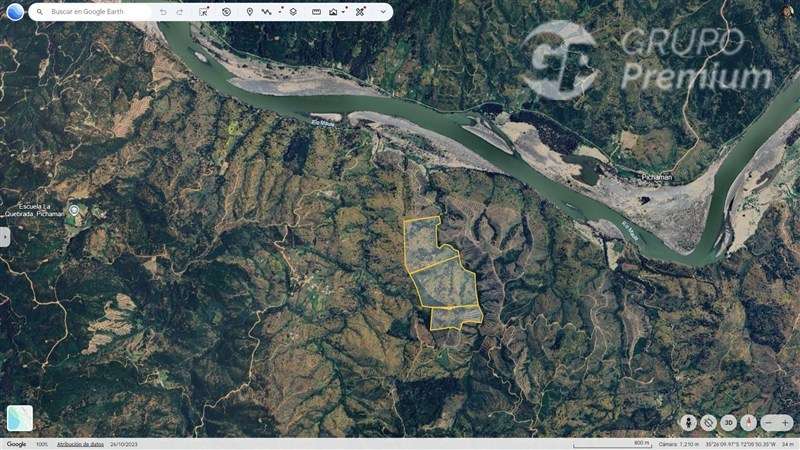Image resolution: width=800 pixels, height=450 pixels.
Task: Click the rotation reset button
Action: pos(708,422)
